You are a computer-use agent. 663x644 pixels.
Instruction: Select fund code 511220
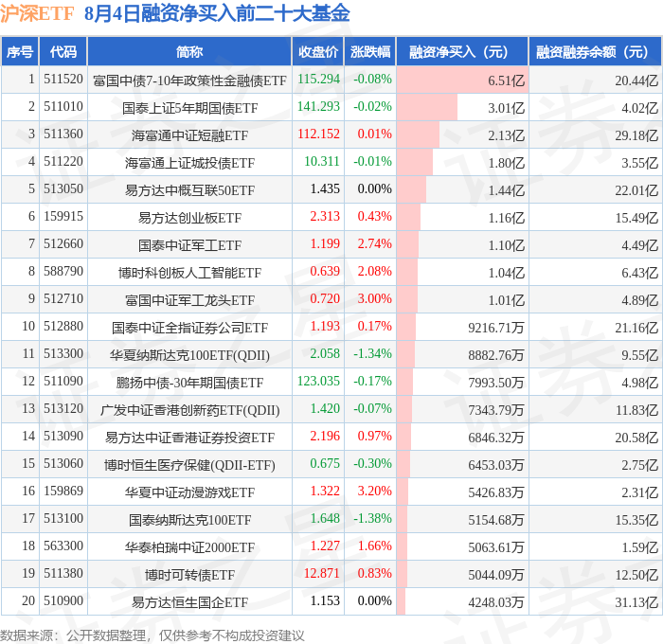click(63, 162)
